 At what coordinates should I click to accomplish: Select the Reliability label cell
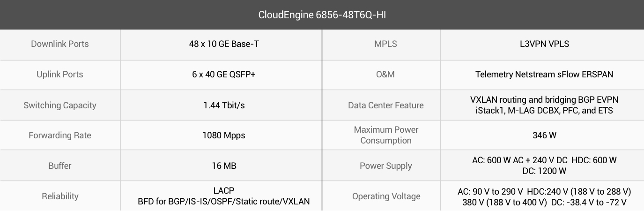[60, 196]
